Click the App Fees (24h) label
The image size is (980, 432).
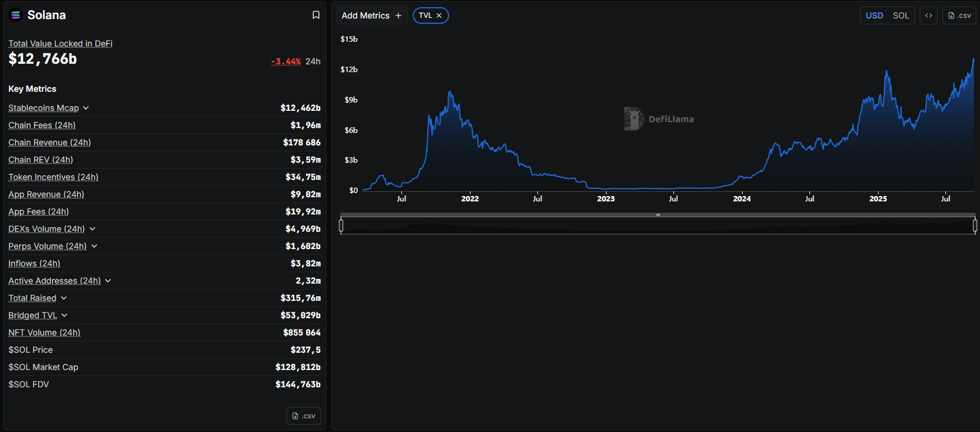(x=39, y=212)
